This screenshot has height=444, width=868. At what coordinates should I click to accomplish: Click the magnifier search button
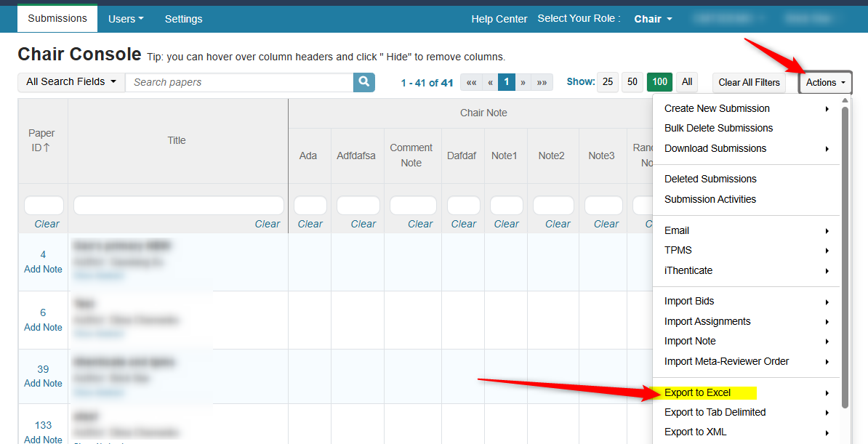pos(363,82)
